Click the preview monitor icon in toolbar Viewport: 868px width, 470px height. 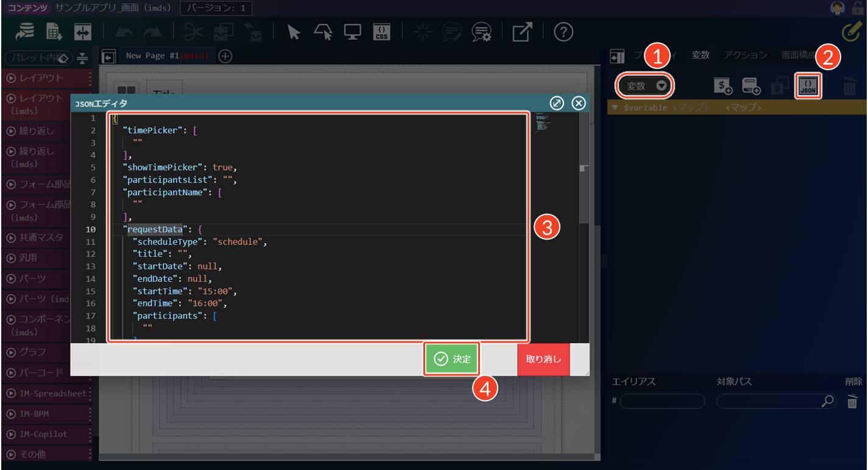pyautogui.click(x=352, y=32)
